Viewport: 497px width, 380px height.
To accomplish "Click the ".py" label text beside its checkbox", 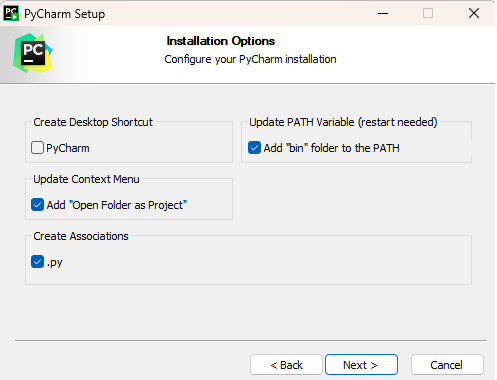I will (55, 263).
